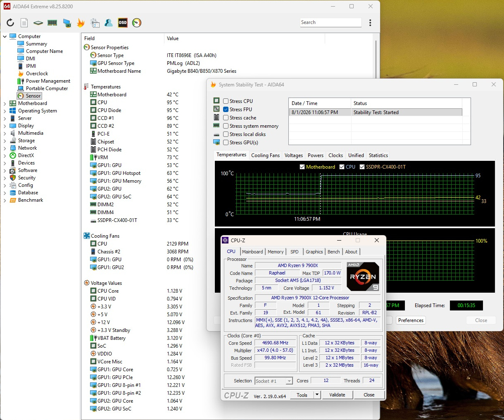504x420 pixels.
Task: Open the three-dot menu in AIDA64
Action: pos(370,23)
